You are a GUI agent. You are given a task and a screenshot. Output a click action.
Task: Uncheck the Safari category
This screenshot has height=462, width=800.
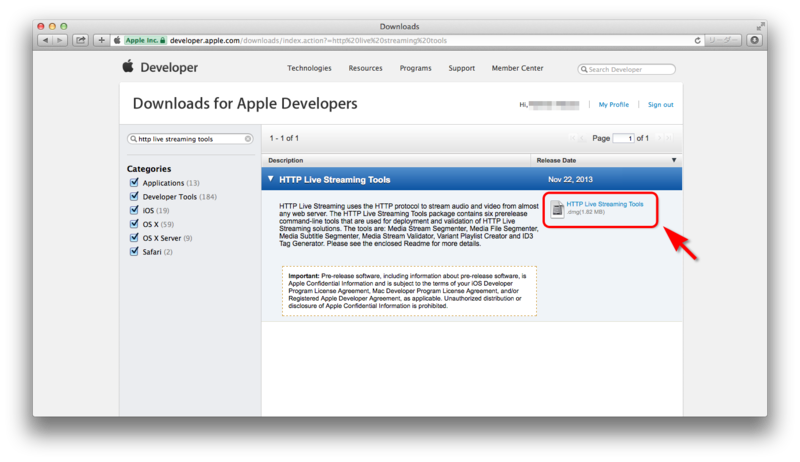pos(134,251)
